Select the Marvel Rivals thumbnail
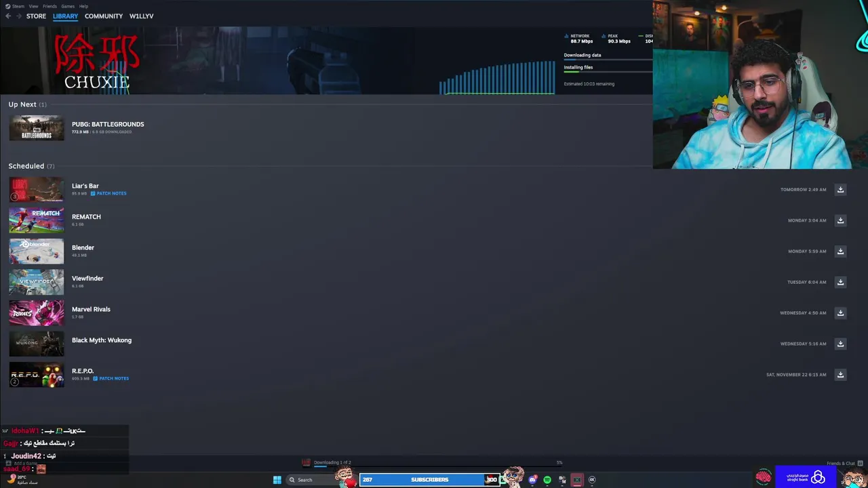This screenshot has height=488, width=868. (x=37, y=313)
